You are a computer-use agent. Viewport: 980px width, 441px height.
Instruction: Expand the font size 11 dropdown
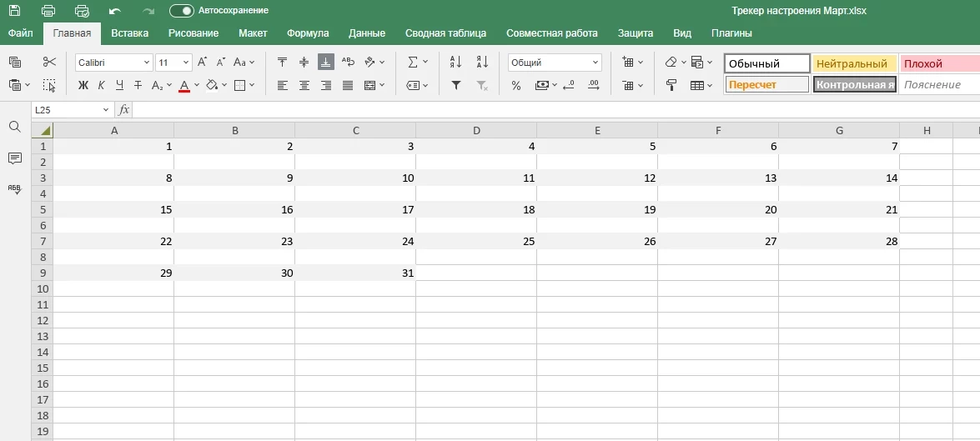click(185, 63)
